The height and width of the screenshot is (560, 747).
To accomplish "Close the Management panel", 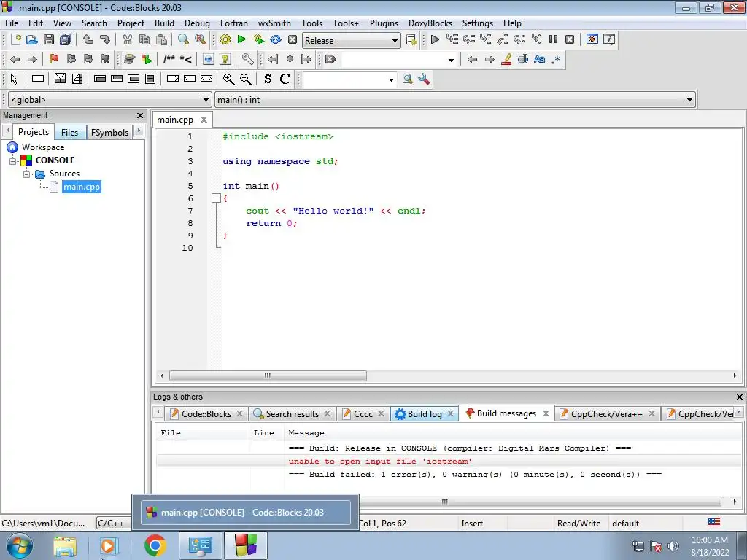I will click(139, 115).
